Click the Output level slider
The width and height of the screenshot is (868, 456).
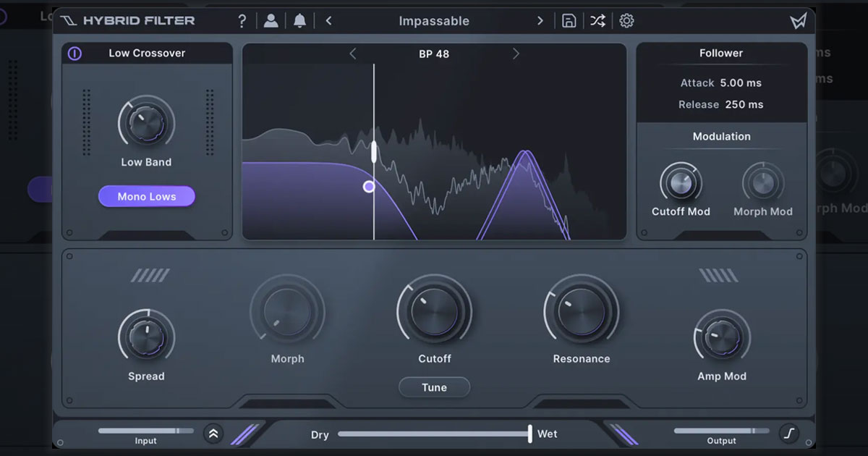point(722,431)
